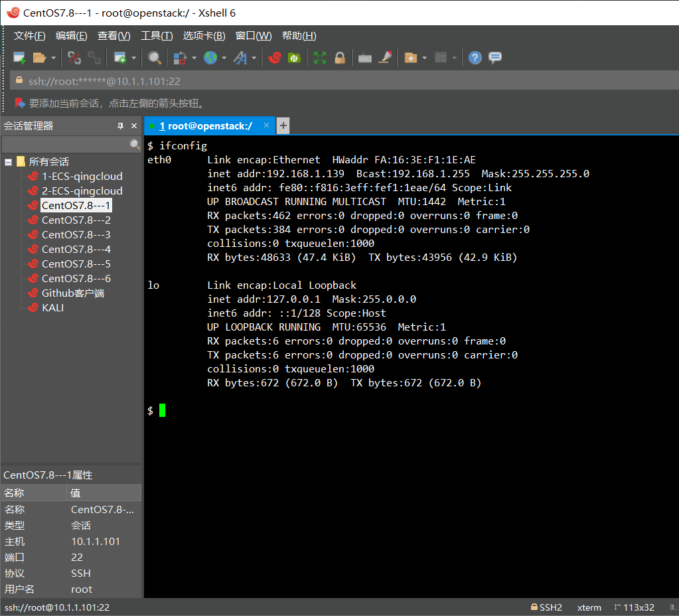Open the 文件(F) menu
Screen dimensions: 679x616
(x=30, y=36)
